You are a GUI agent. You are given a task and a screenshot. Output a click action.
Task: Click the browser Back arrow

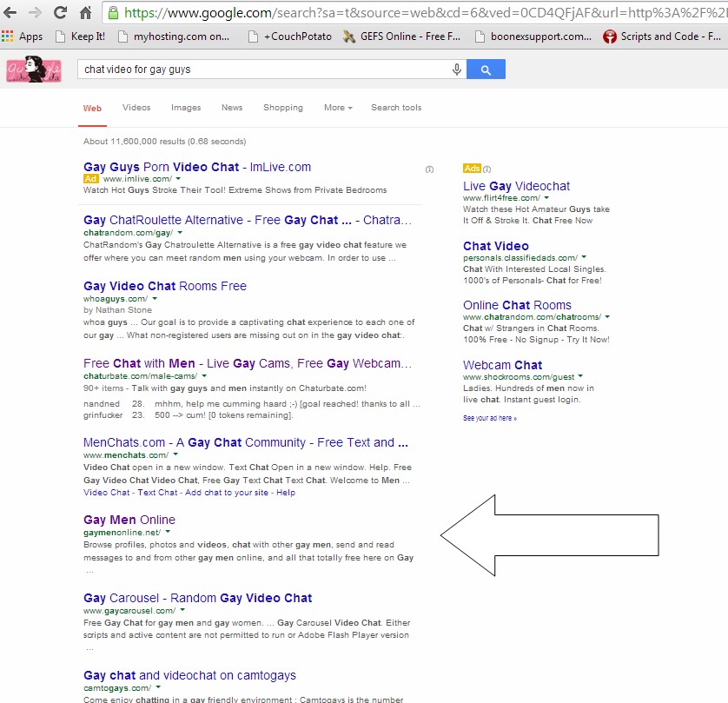pyautogui.click(x=10, y=12)
